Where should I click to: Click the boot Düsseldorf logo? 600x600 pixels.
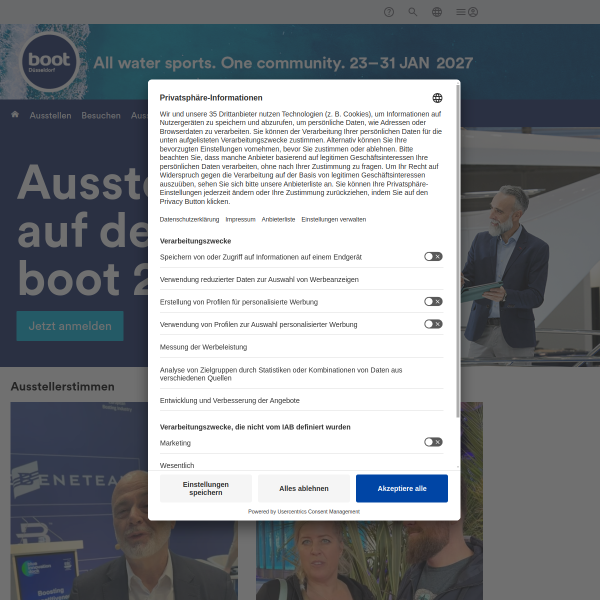[x=49, y=62]
